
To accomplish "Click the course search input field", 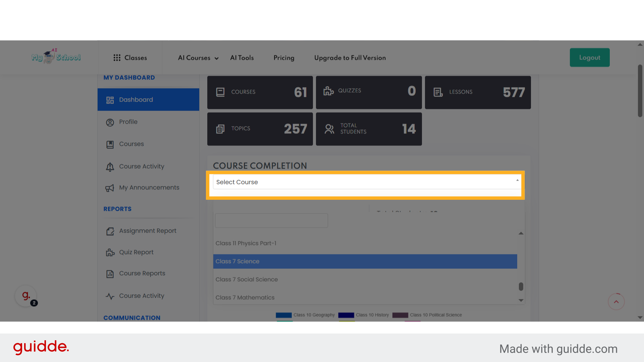I will 271,221.
